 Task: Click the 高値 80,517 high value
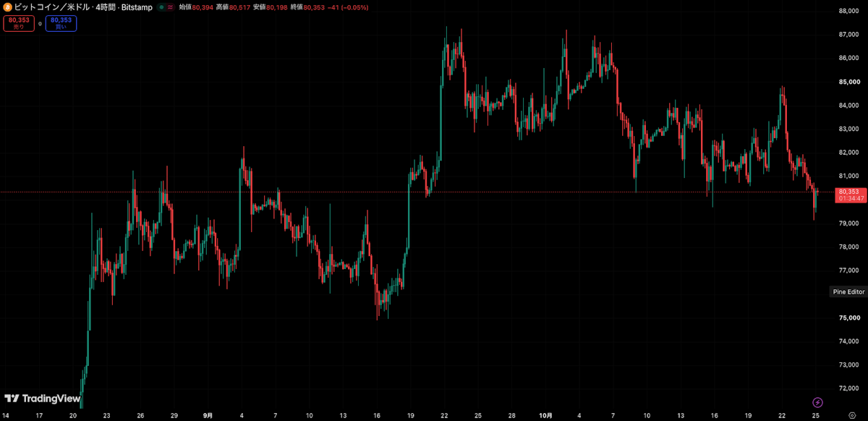pyautogui.click(x=233, y=7)
